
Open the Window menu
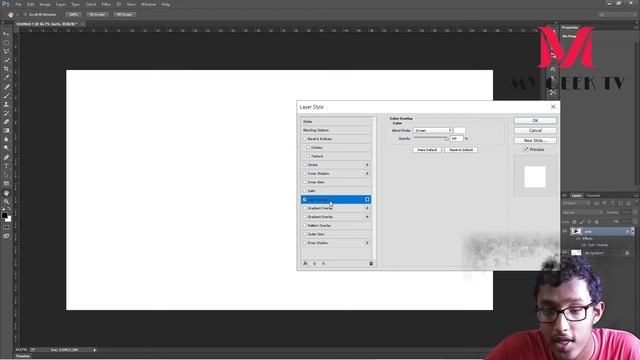point(148,4)
